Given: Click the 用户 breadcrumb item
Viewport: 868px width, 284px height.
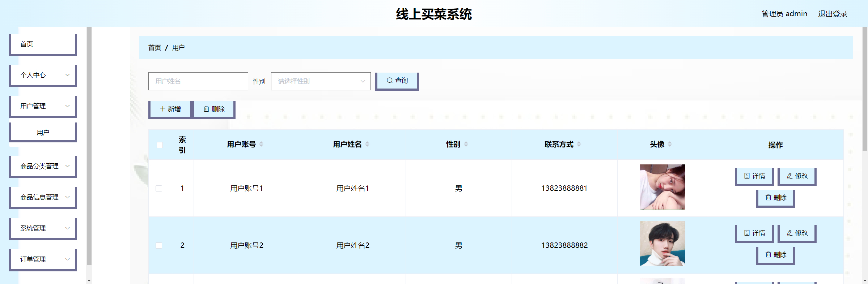Looking at the screenshot, I should click(178, 48).
